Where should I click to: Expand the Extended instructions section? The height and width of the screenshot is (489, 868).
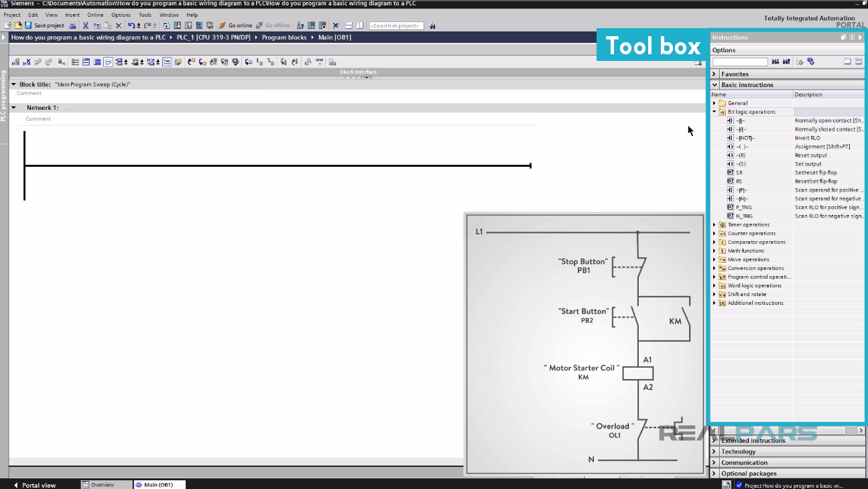(714, 440)
